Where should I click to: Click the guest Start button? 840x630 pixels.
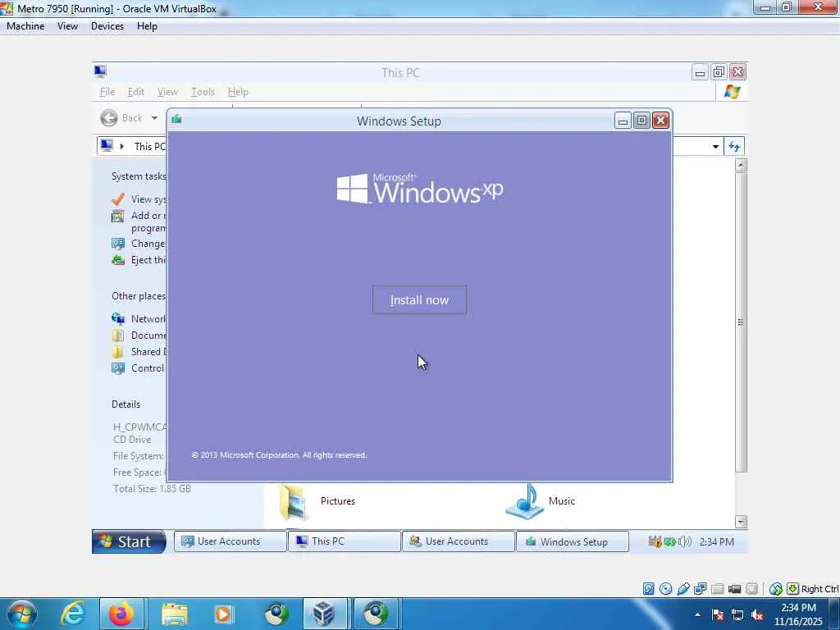[129, 541]
